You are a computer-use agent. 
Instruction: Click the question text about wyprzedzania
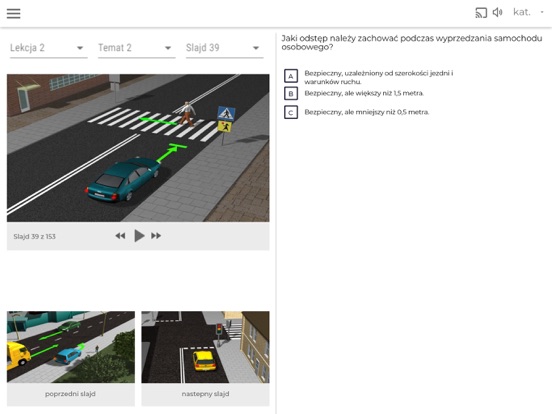[412, 43]
